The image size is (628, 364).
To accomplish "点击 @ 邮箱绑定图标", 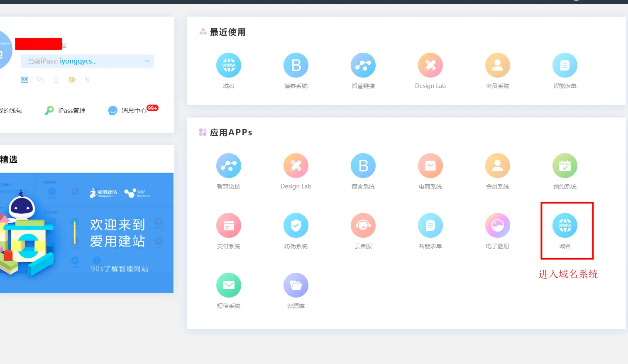I will coord(71,80).
